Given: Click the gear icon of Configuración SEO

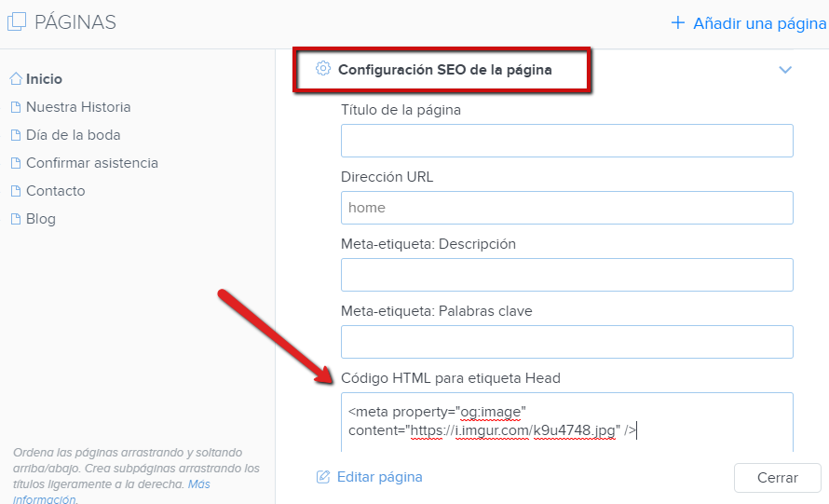Looking at the screenshot, I should (323, 69).
